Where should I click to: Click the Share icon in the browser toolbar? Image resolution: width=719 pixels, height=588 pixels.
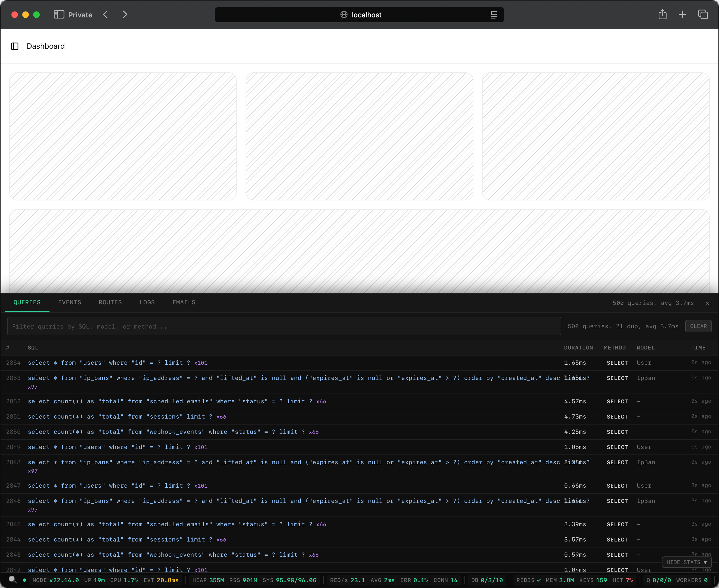662,15
